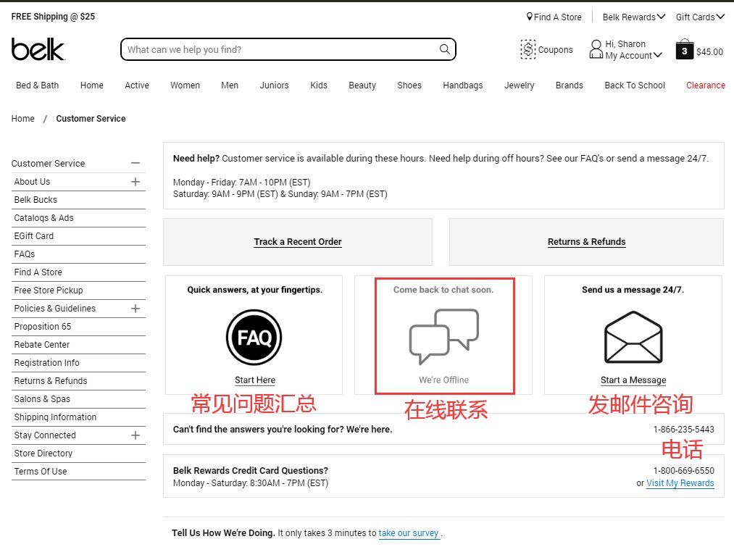Collapse Customer Service sidebar section

[x=135, y=163]
